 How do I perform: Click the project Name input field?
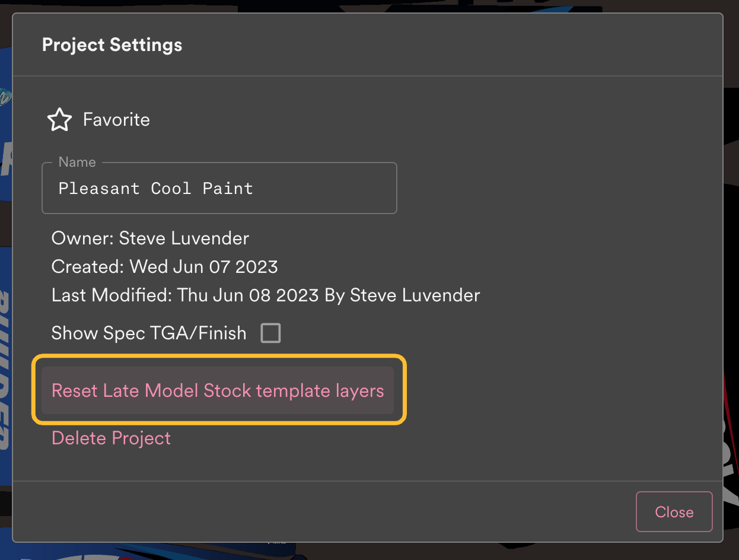[x=219, y=189]
